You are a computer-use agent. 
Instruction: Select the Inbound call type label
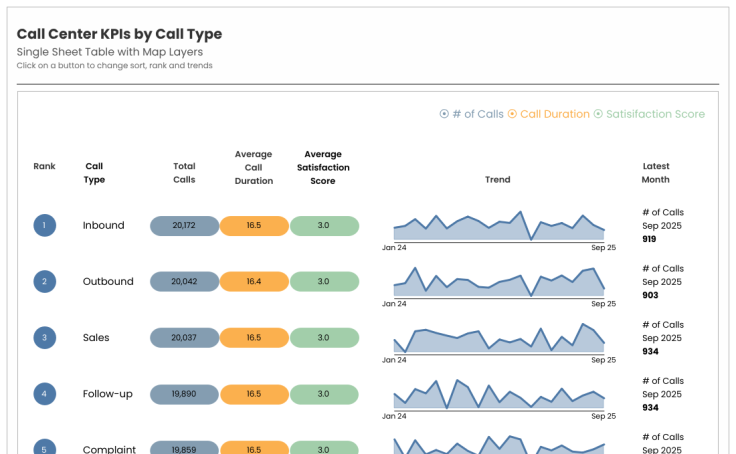pos(104,225)
